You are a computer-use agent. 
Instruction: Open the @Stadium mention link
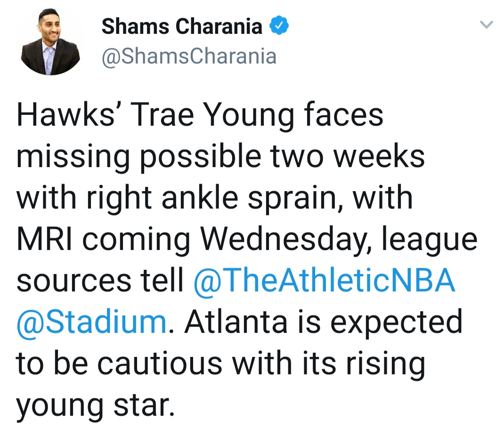91,322
